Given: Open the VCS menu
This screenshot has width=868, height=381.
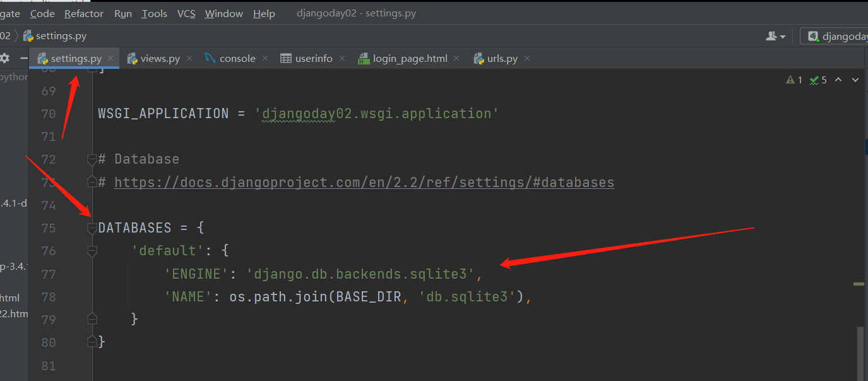Looking at the screenshot, I should coord(186,13).
